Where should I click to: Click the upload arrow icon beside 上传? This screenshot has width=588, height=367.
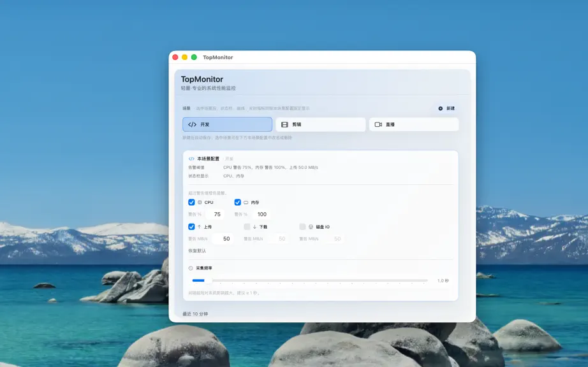(x=199, y=227)
